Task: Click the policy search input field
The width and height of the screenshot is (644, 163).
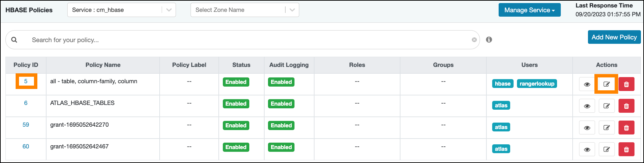Action: point(238,40)
